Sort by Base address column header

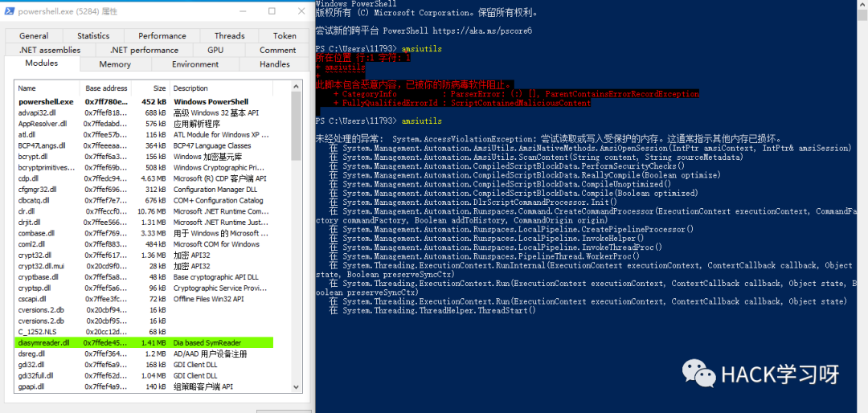coord(106,88)
